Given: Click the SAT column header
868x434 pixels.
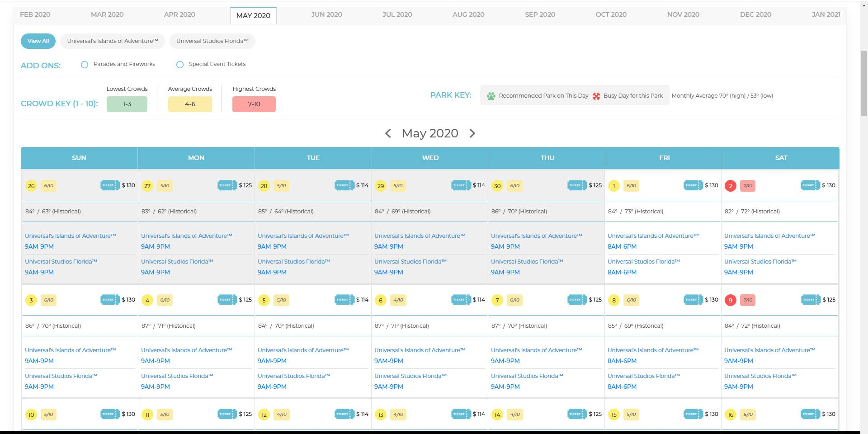Looking at the screenshot, I should click(781, 158).
